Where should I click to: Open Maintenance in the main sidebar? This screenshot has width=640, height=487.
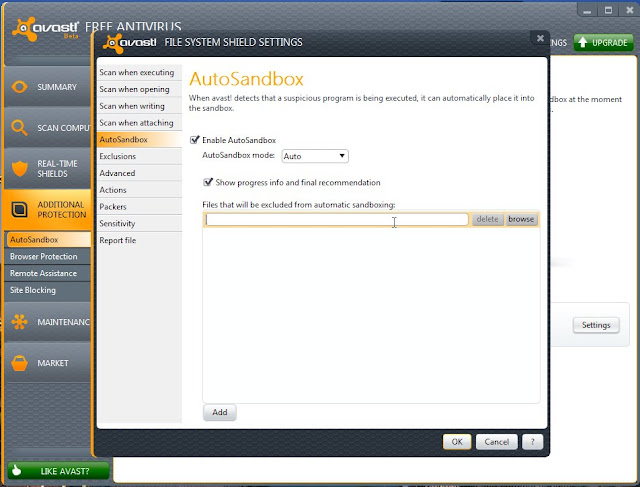point(48,322)
